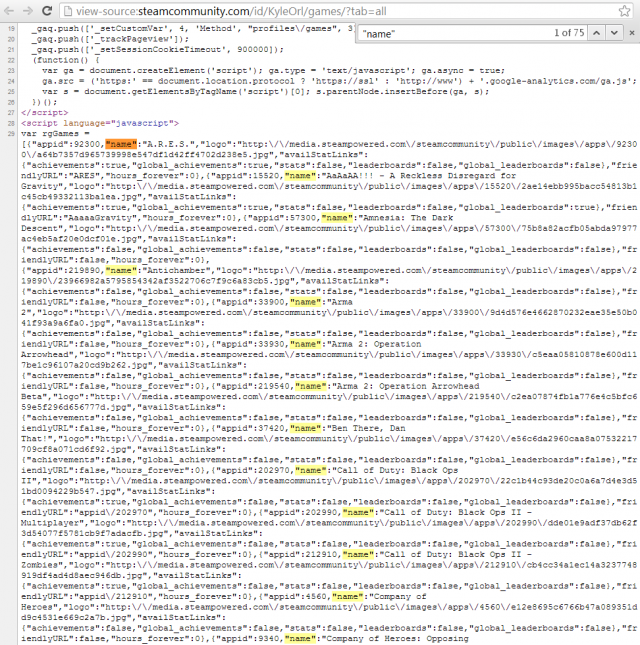
Task: Go to previous find match
Action: click(596, 33)
